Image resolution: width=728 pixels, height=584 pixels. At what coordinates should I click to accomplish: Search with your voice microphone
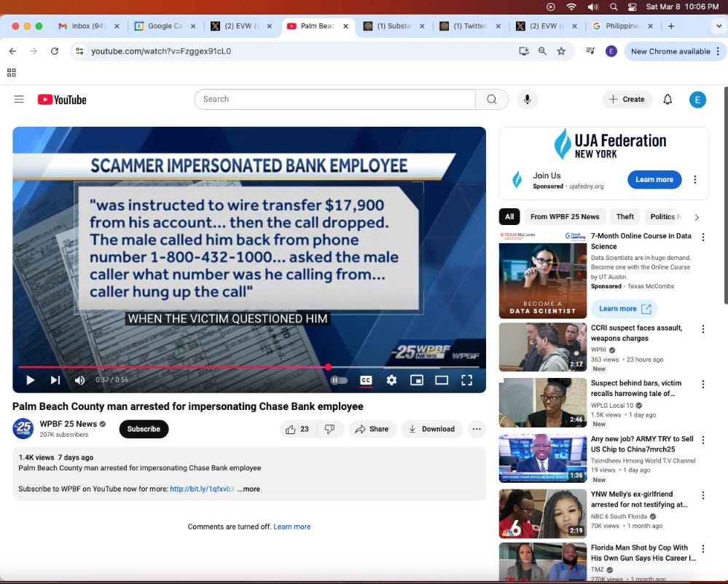(527, 99)
